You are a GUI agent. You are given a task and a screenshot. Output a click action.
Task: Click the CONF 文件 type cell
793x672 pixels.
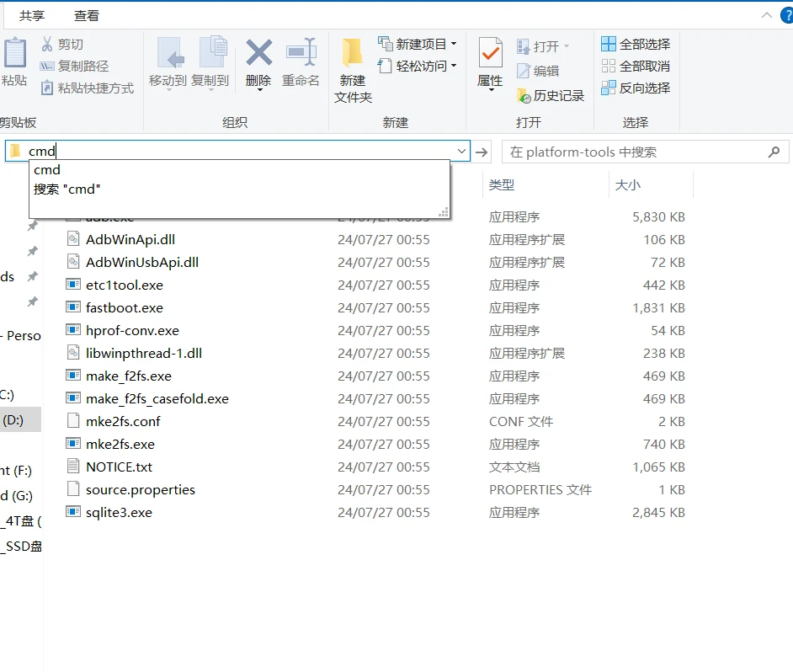point(521,421)
